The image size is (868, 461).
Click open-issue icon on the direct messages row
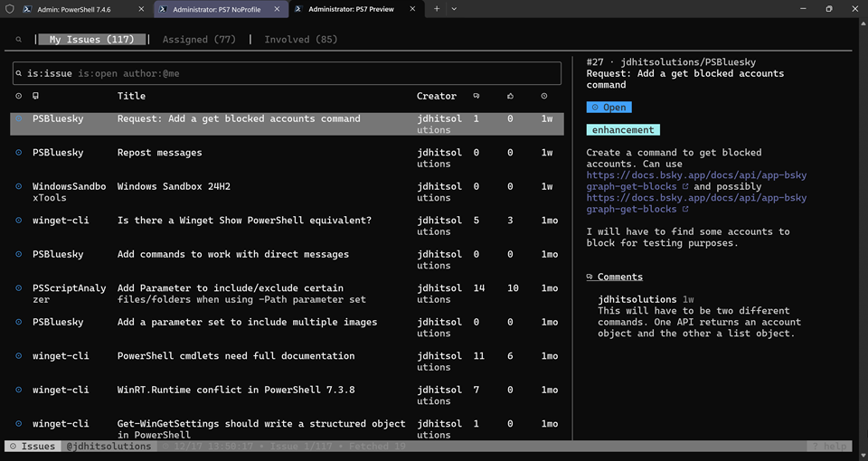click(x=19, y=254)
